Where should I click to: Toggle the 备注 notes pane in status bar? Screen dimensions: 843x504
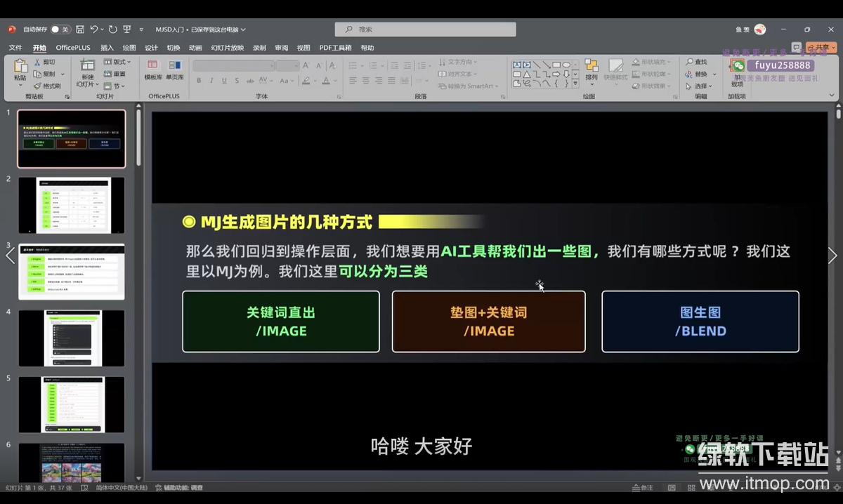642,488
